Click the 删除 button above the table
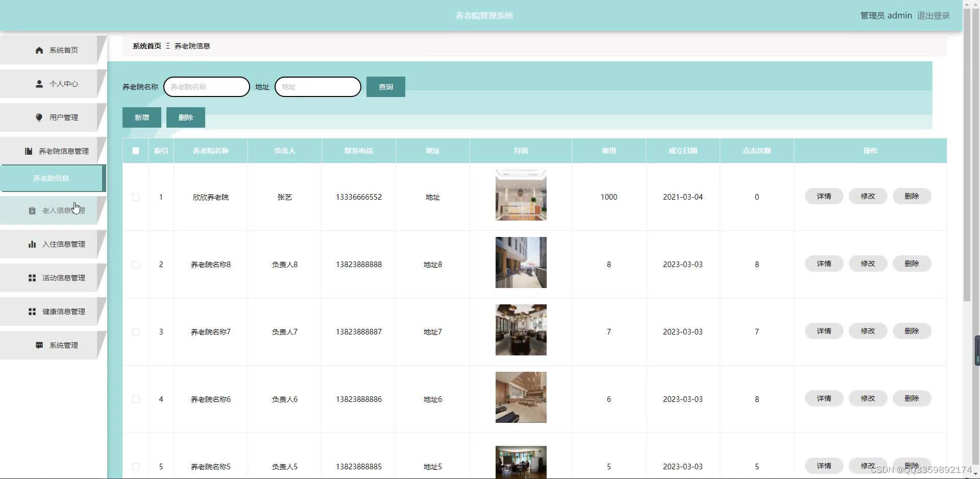 coord(186,117)
